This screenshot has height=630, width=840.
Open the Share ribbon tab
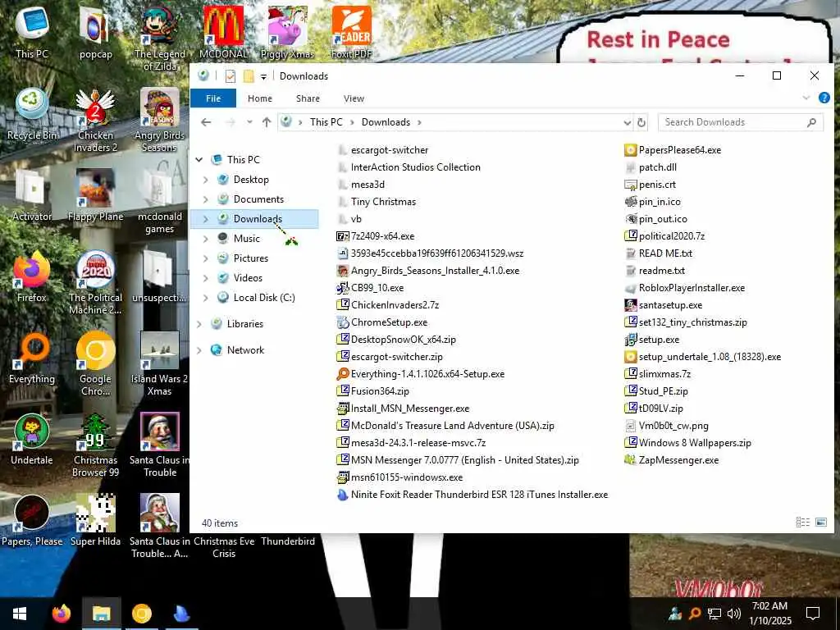tap(308, 98)
